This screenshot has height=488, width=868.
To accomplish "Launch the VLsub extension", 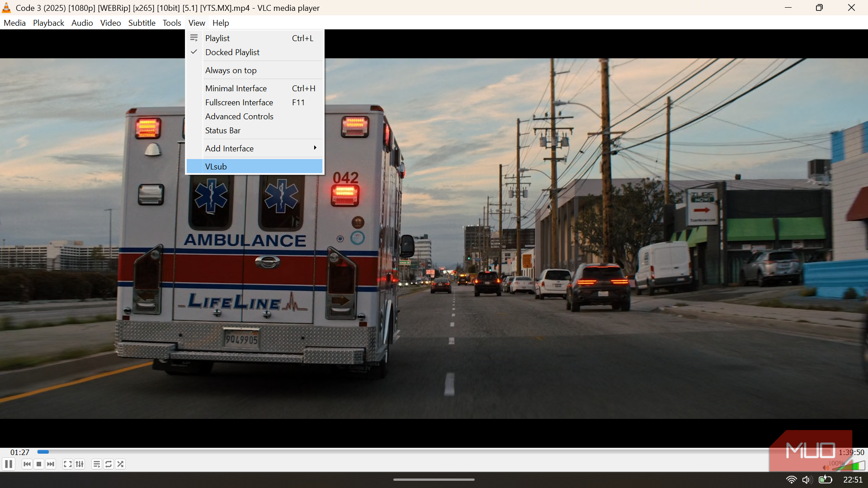I will 255,167.
